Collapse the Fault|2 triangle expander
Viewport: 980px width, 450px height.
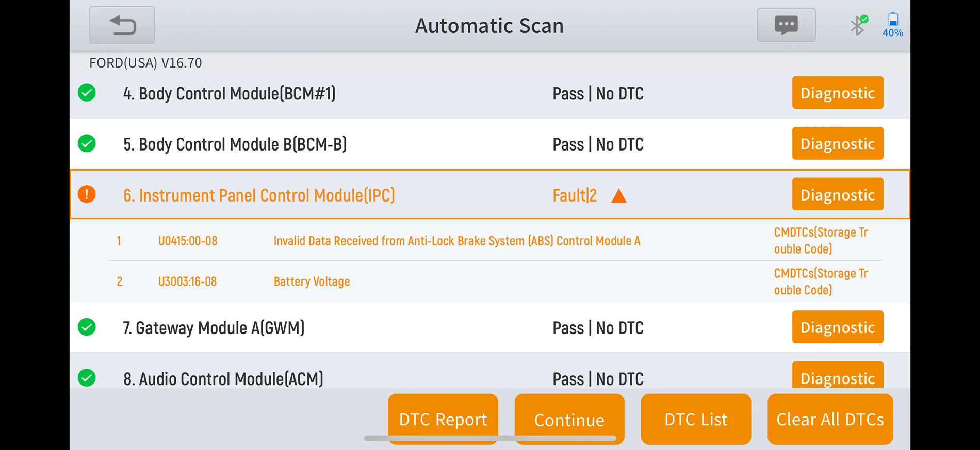[618, 196]
